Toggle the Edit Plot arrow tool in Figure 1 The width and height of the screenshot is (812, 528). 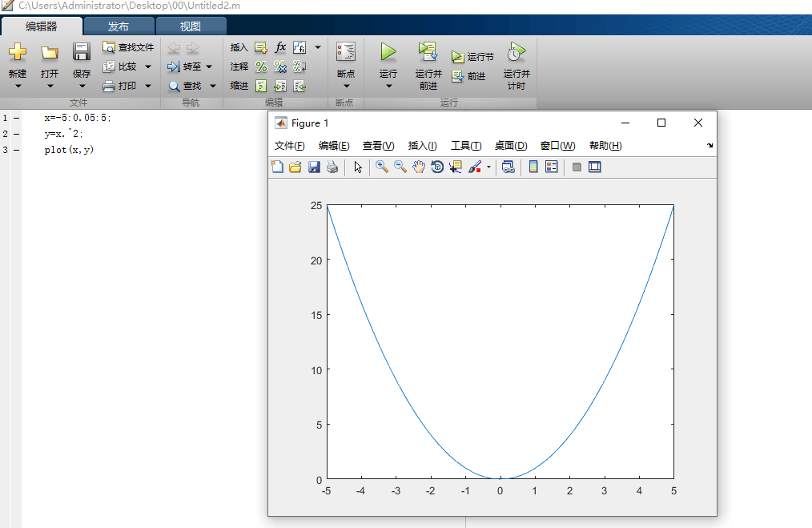358,167
